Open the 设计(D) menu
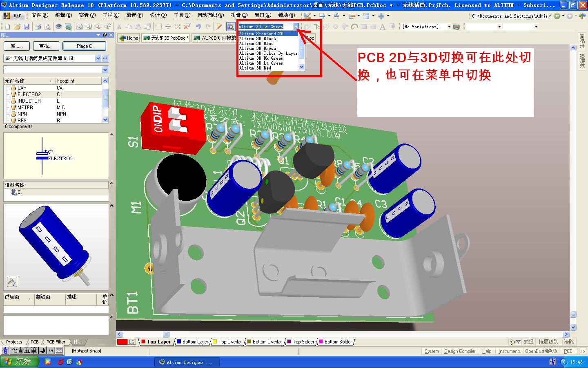This screenshot has width=588, height=368. tap(158, 16)
